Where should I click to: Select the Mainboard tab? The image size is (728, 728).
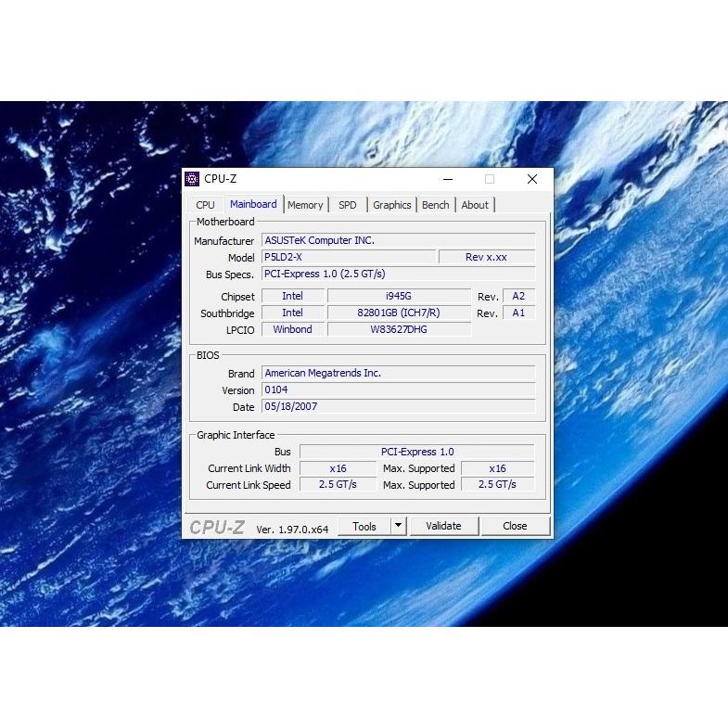point(253,204)
